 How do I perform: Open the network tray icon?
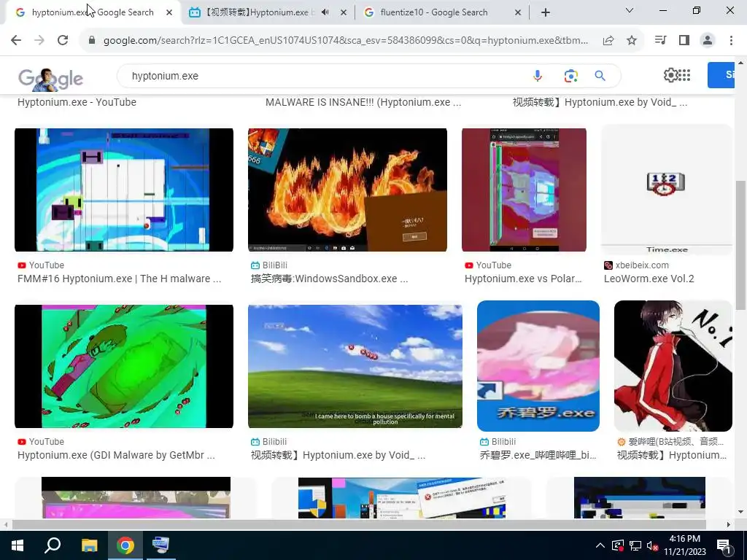pos(635,545)
